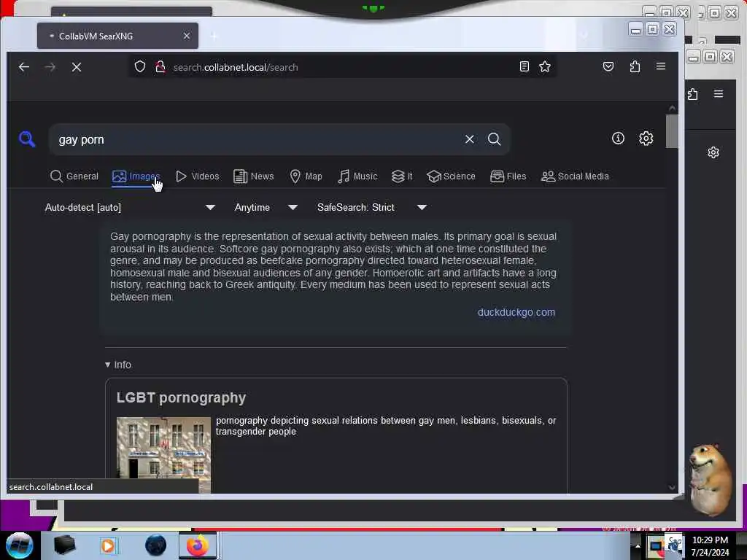Open SearXNG preferences gear
The height and width of the screenshot is (560, 747).
[646, 138]
